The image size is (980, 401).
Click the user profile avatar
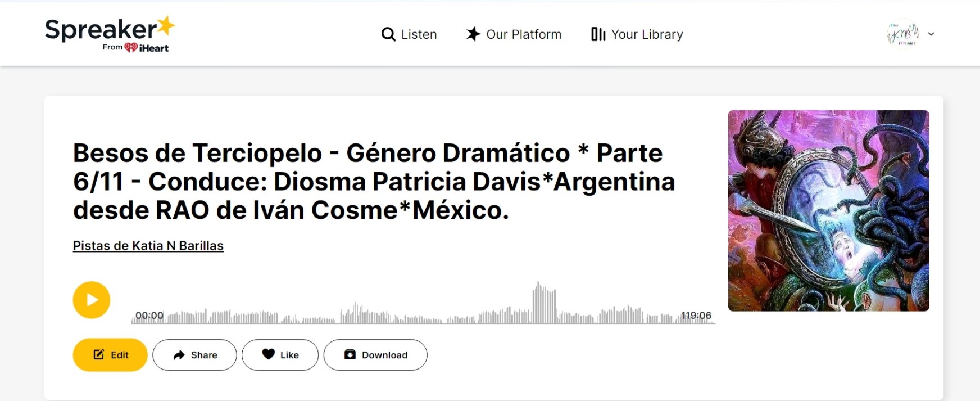[x=902, y=34]
